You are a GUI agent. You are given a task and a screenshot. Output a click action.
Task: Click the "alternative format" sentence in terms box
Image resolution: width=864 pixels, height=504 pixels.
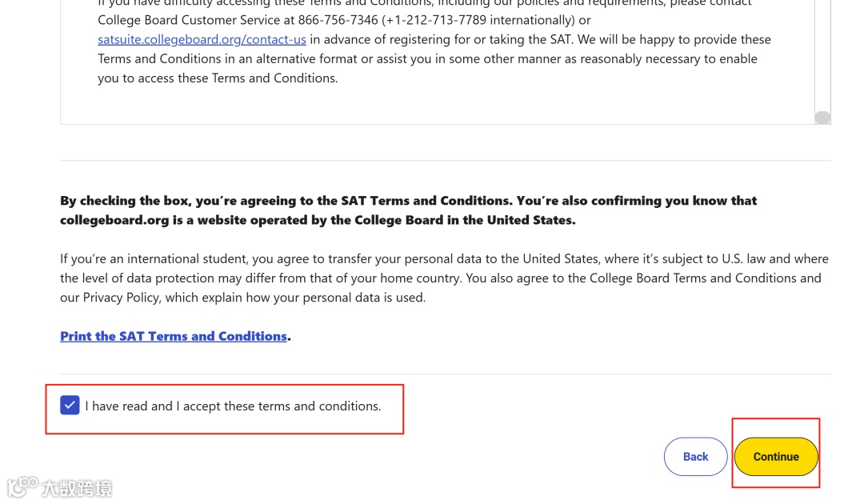point(312,58)
